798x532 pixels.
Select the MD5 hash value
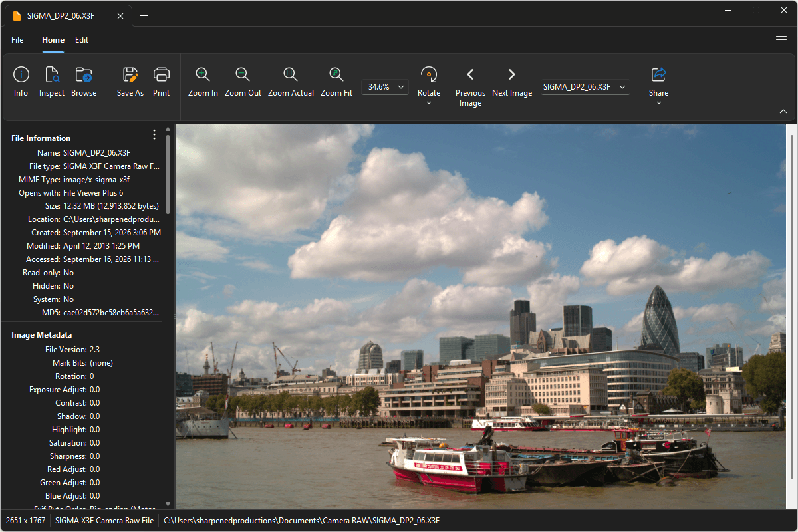(x=111, y=313)
